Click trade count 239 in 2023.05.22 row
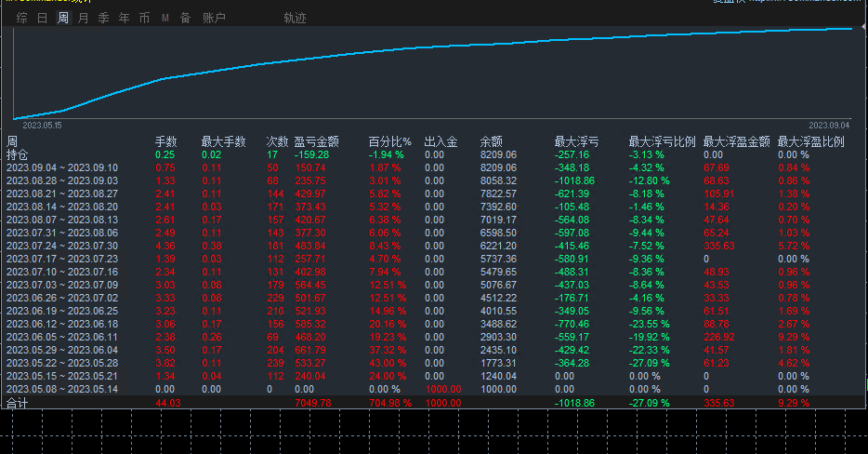The height and width of the screenshot is (454, 868). tap(275, 363)
